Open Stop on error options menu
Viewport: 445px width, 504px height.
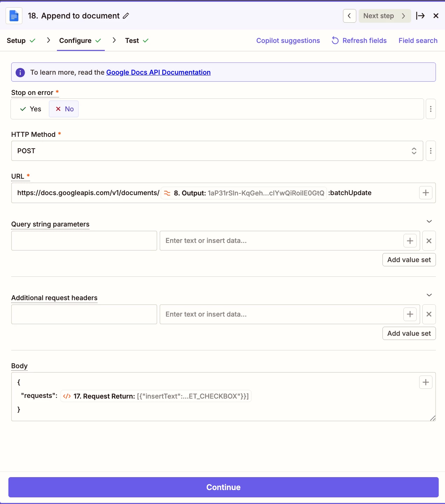tap(431, 109)
